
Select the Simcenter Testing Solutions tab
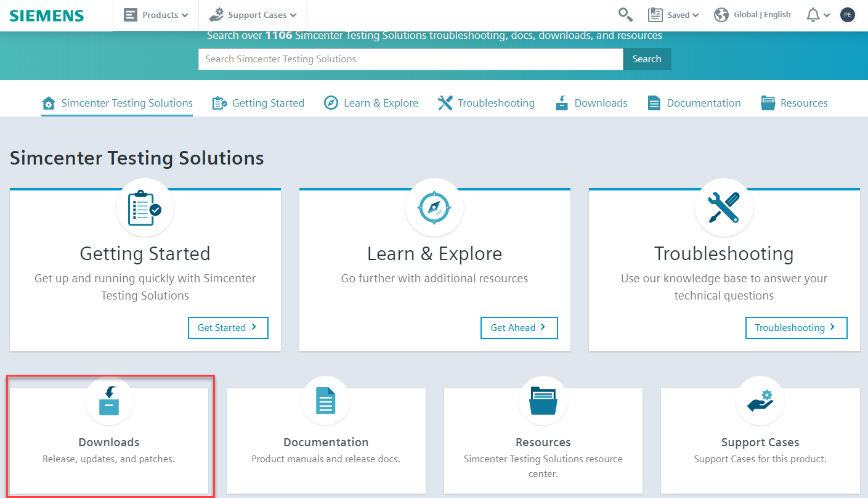coord(117,103)
